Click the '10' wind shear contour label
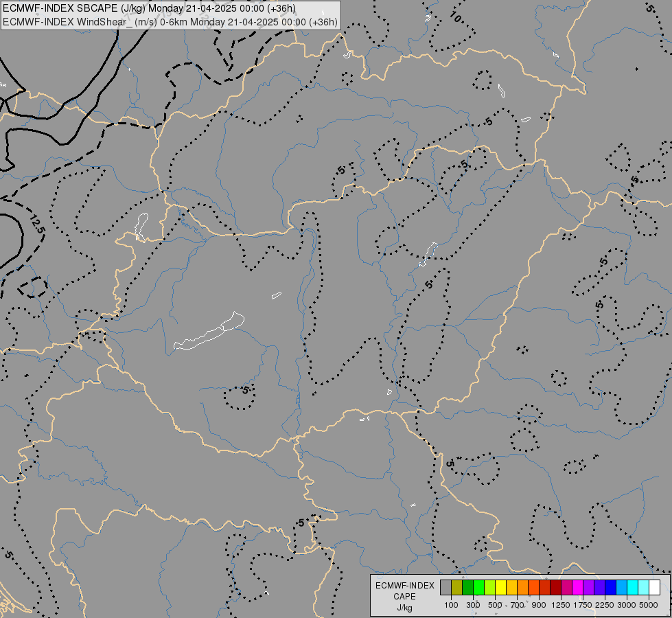672x618 pixels. pos(456,17)
